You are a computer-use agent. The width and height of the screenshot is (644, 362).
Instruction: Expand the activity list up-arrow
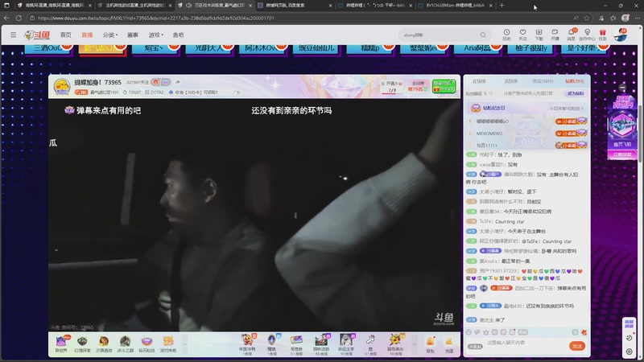[x=184, y=344]
